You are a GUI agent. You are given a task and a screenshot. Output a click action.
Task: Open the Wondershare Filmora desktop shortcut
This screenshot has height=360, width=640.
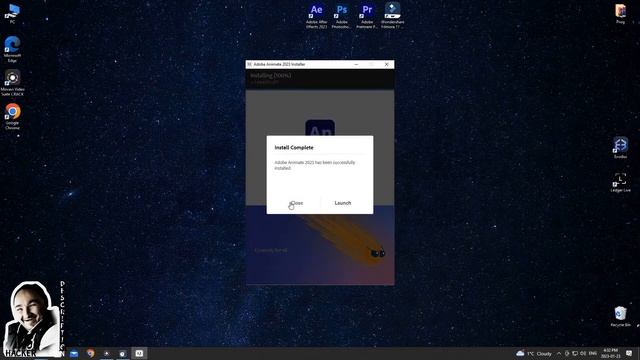(392, 16)
